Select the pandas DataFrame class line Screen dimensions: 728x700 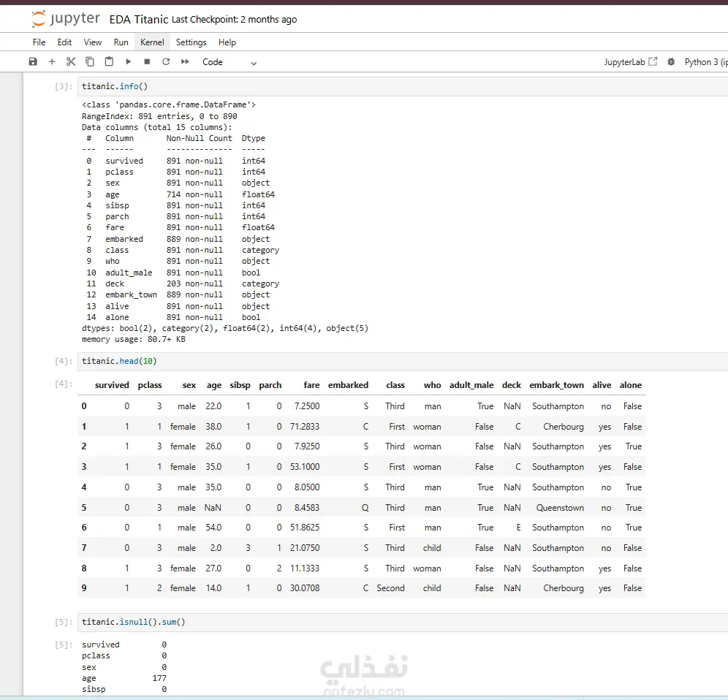169,105
